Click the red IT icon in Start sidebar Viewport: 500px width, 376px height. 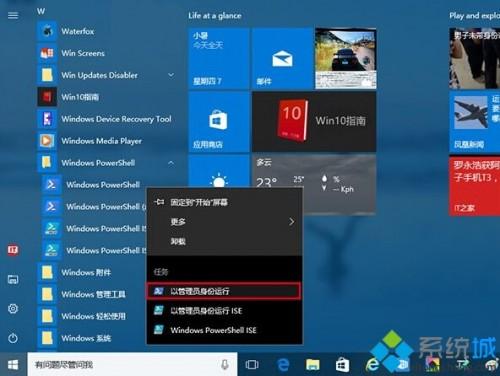coord(13,250)
